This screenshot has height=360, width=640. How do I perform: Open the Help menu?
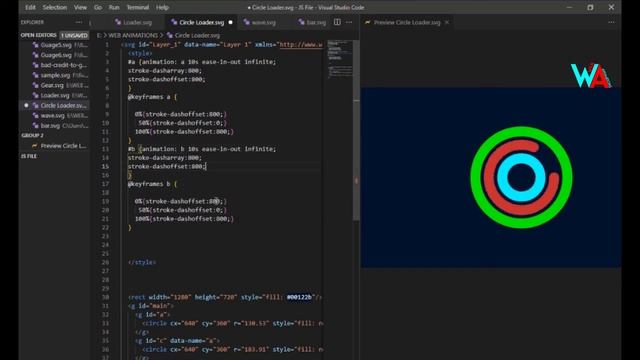point(162,7)
